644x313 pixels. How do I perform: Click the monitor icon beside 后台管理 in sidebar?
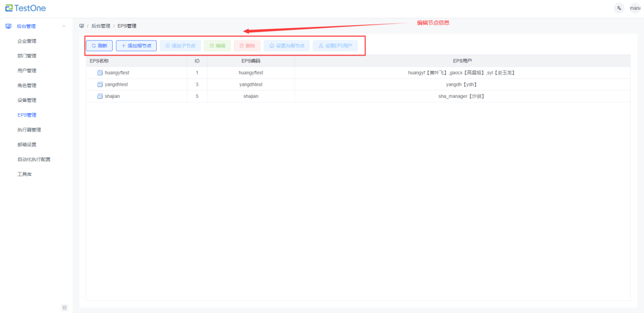(x=8, y=26)
